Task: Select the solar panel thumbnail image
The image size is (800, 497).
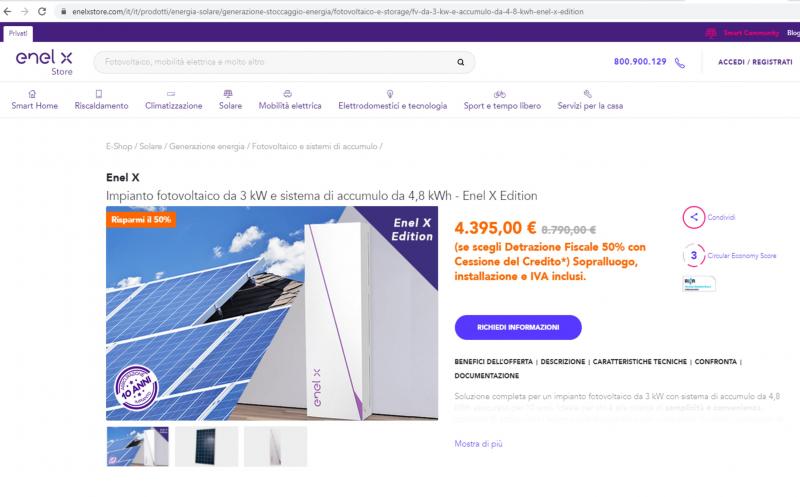Action: [206, 446]
